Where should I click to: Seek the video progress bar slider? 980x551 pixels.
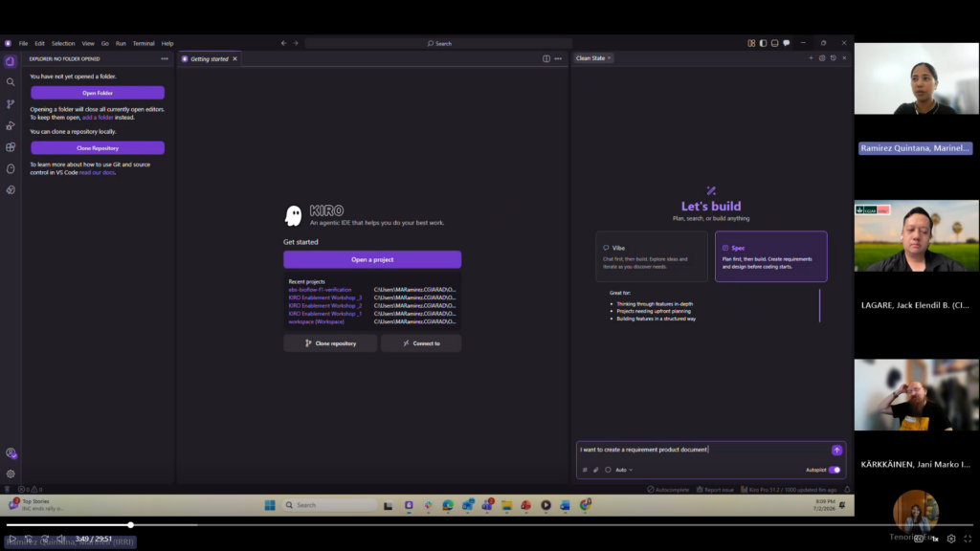pos(130,525)
